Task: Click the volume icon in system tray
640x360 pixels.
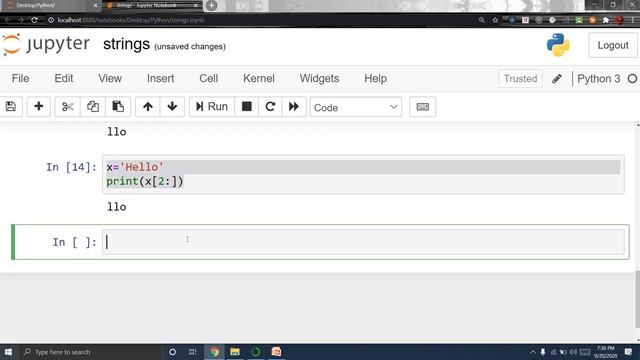Action: tap(573, 352)
